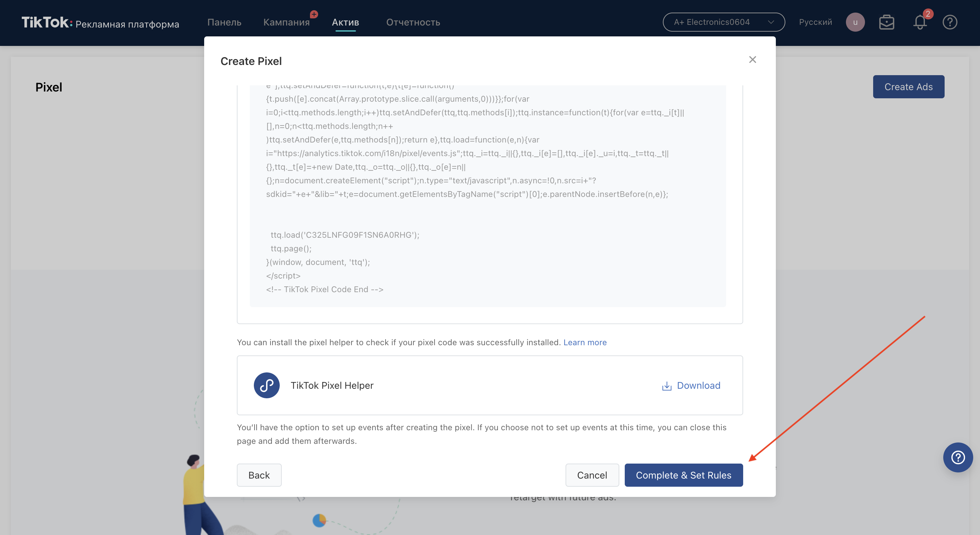Change language via Русский selector
980x535 pixels.
[x=815, y=22]
